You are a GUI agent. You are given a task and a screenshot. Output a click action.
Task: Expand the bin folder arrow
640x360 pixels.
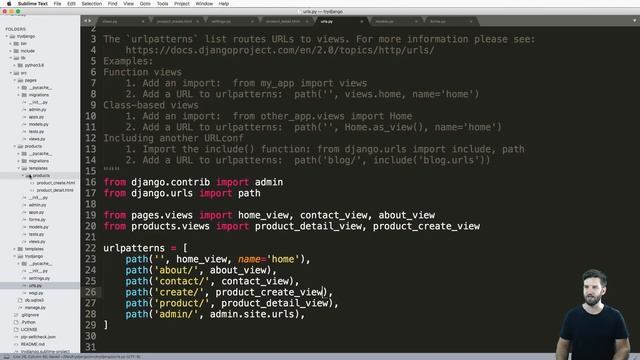[11, 43]
